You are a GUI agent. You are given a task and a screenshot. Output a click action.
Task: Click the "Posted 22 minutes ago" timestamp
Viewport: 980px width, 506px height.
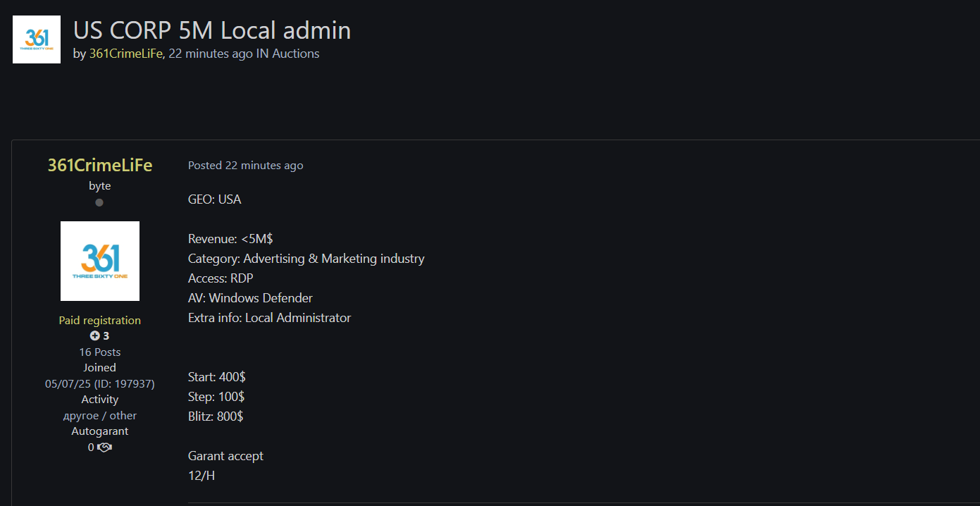click(245, 166)
